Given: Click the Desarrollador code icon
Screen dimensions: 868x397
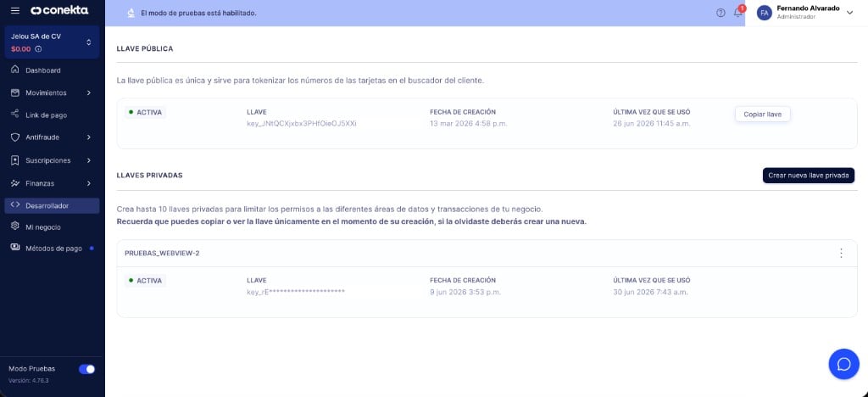Looking at the screenshot, I should [x=15, y=205].
